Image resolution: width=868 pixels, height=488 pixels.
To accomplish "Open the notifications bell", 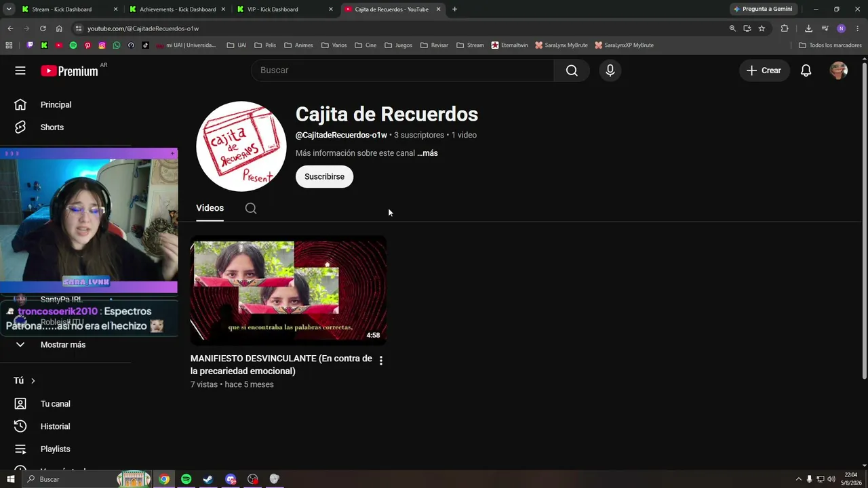I will pyautogui.click(x=806, y=70).
